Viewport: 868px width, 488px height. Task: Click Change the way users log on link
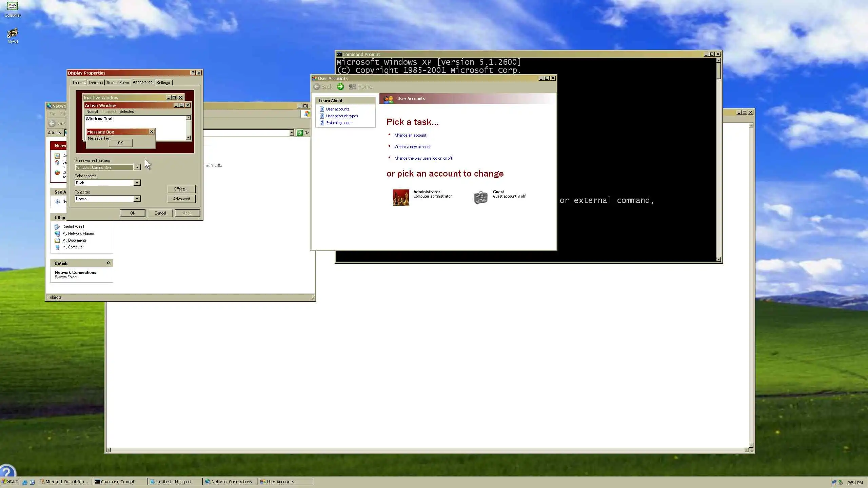(423, 158)
